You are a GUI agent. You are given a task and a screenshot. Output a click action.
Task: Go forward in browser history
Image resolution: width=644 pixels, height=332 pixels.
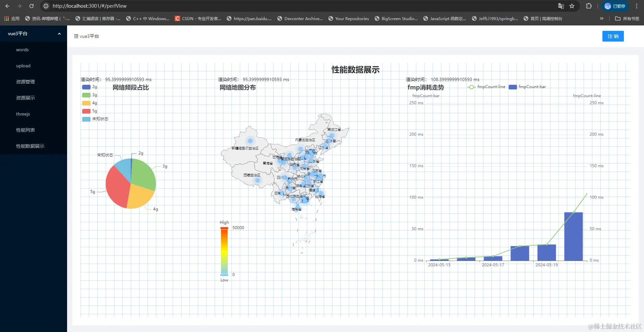[19, 6]
